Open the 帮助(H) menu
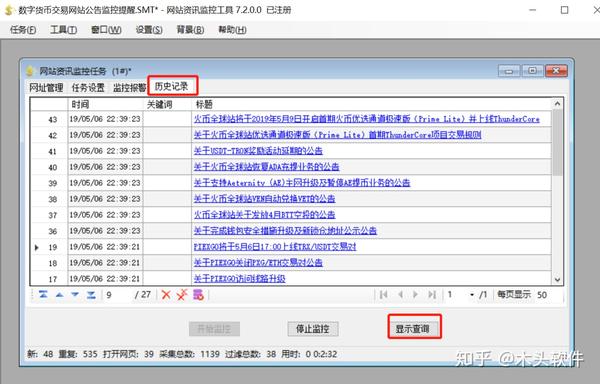Screen dimensions: 600x384 coord(232,30)
